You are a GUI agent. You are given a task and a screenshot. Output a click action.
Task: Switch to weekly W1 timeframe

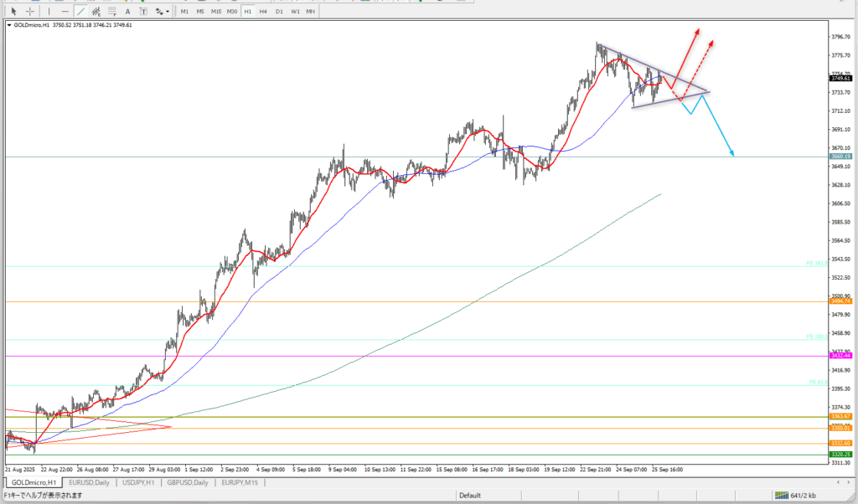click(x=295, y=11)
